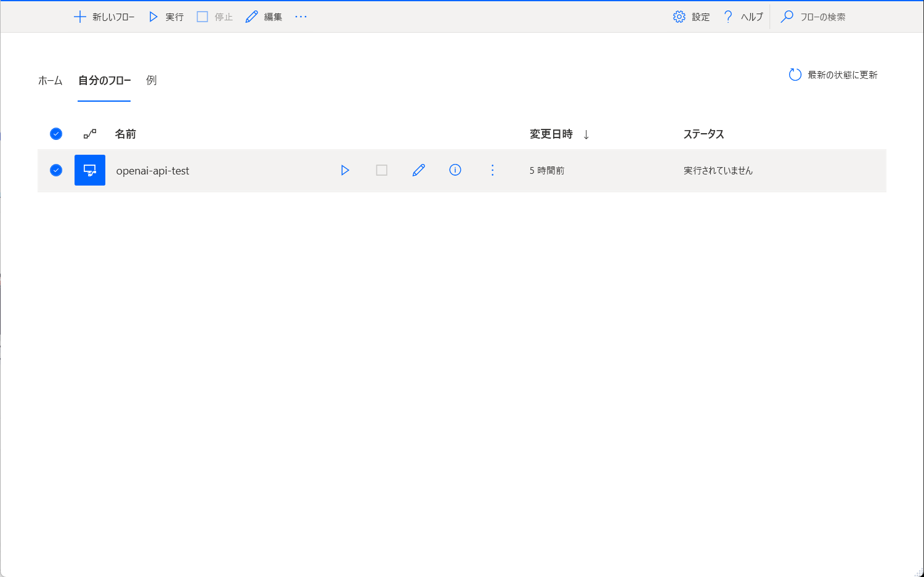924x577 pixels.
Task: Open the ヘルプ menu
Action: tap(743, 17)
